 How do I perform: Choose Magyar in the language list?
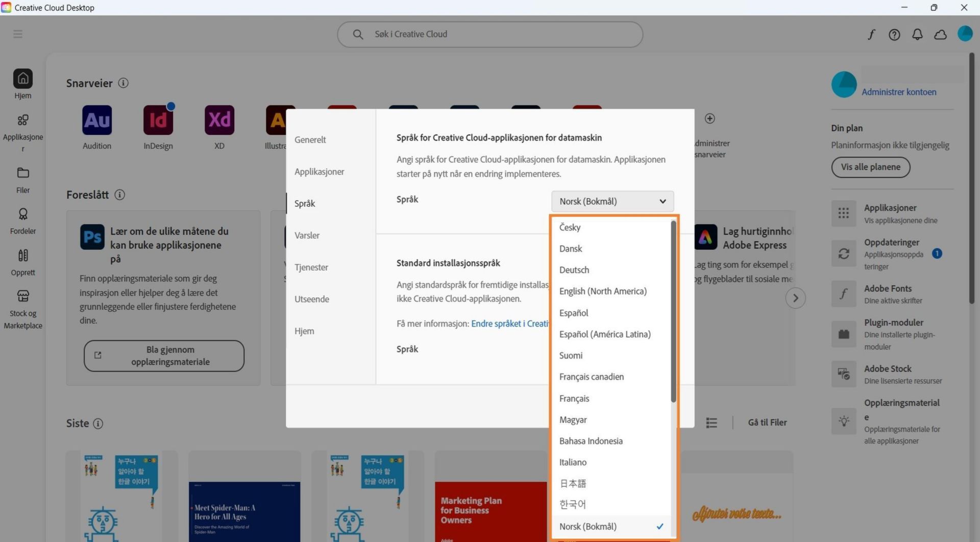611,420
